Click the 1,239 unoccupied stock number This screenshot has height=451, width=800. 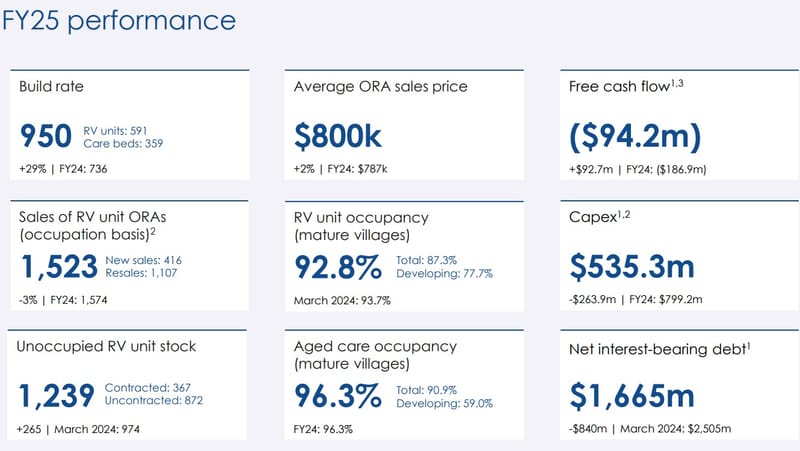pyautogui.click(x=58, y=395)
